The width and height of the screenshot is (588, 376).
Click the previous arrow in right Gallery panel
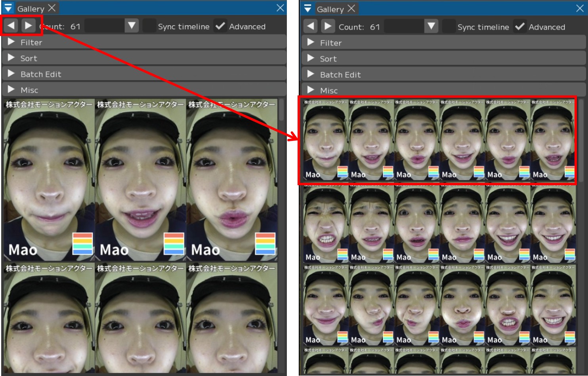click(310, 26)
